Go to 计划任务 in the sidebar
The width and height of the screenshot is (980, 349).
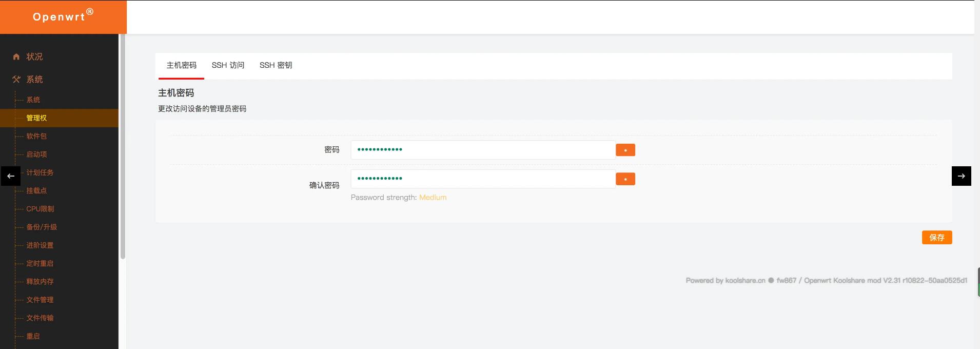tap(40, 172)
